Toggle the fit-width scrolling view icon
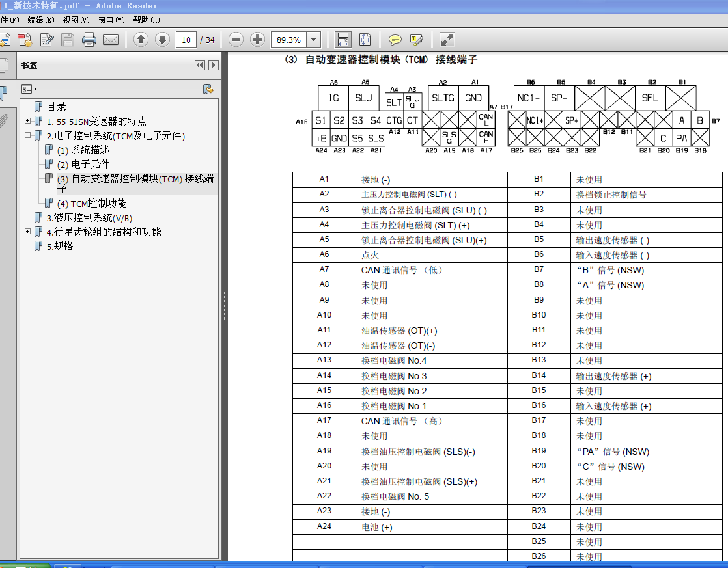 (x=343, y=40)
